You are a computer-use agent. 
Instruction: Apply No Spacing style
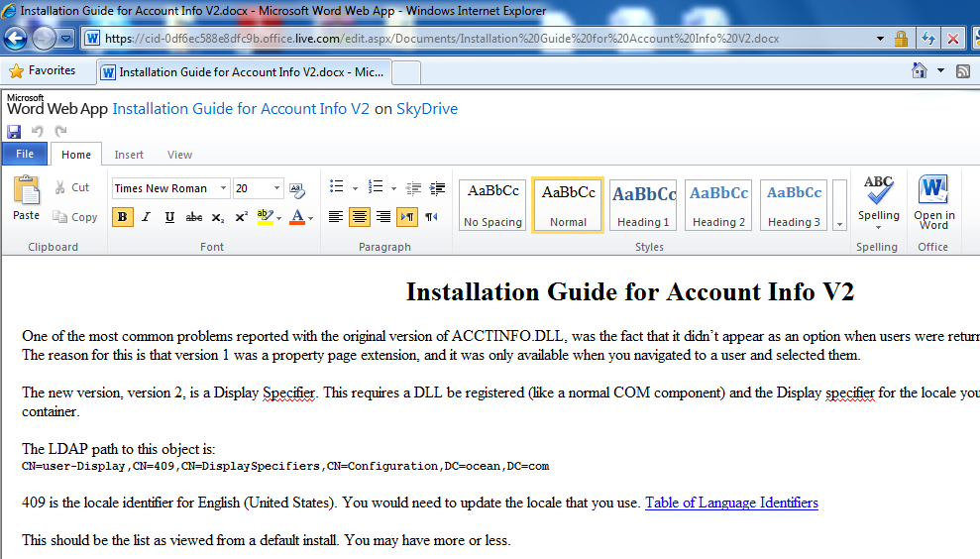pos(492,205)
